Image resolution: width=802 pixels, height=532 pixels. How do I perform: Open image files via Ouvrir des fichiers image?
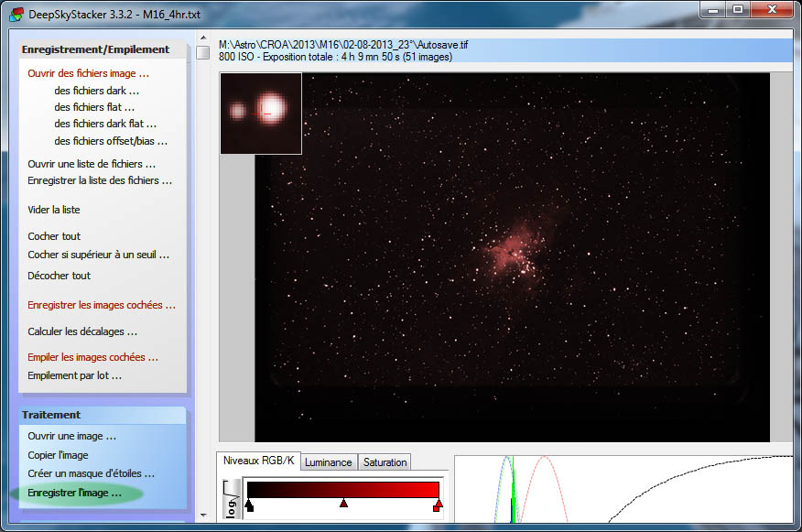coord(88,73)
